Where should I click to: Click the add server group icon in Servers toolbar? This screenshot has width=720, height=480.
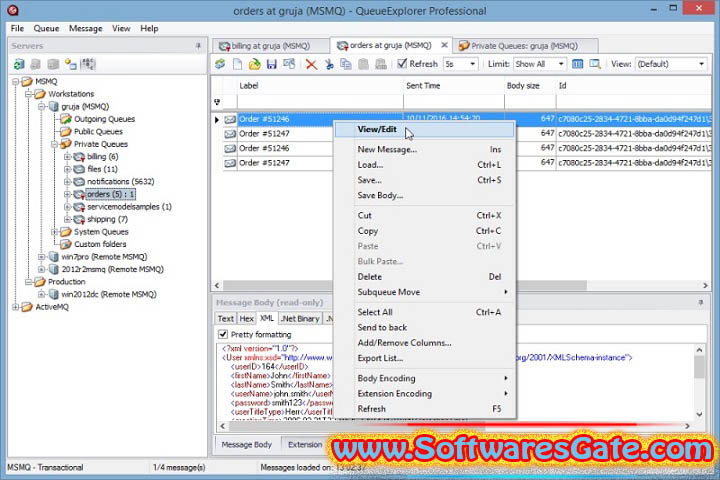point(70,64)
